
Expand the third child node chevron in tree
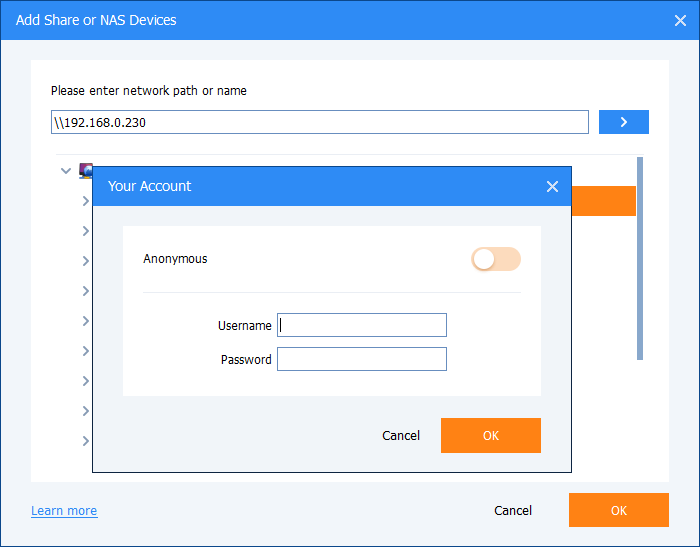pyautogui.click(x=85, y=261)
